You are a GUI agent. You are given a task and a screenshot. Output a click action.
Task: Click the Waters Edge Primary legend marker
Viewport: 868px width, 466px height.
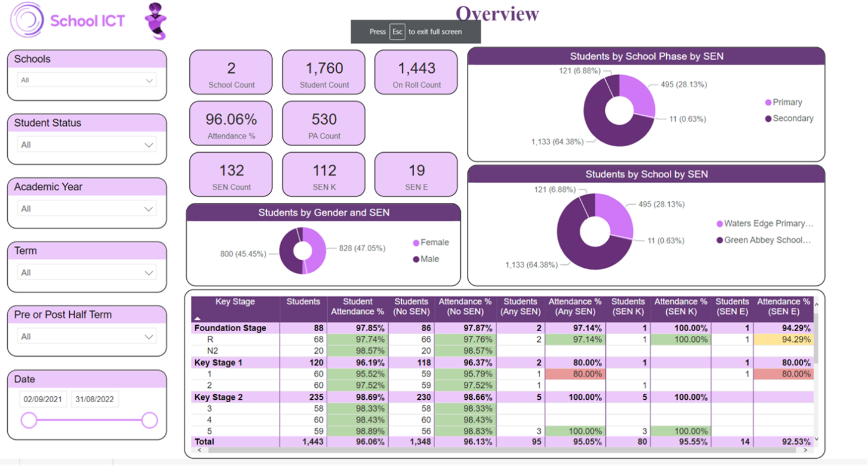[719, 224]
